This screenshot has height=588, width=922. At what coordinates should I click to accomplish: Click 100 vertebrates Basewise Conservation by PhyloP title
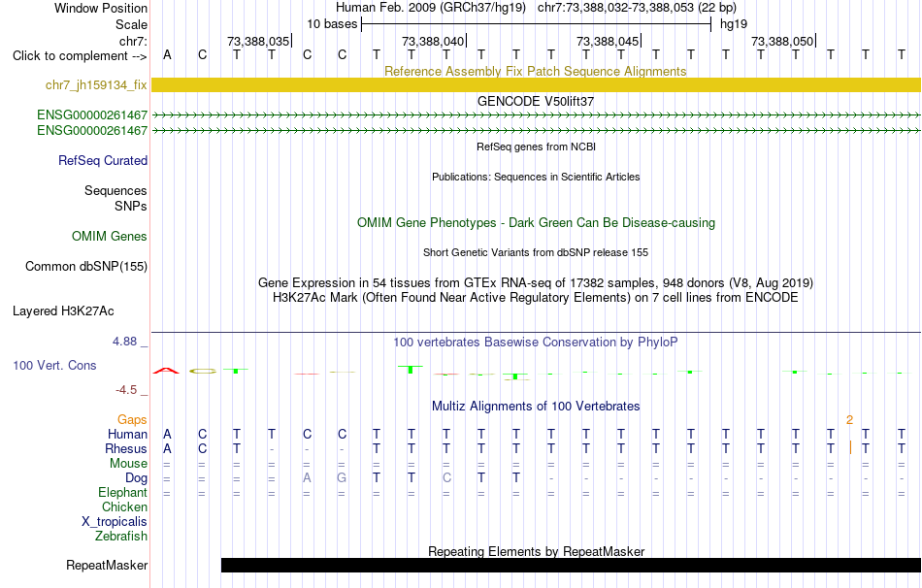(536, 343)
